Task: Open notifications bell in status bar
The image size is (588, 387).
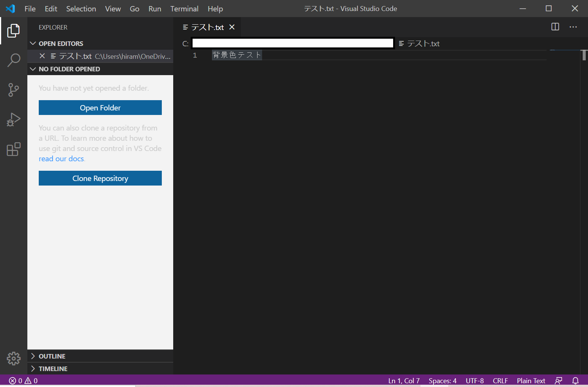Action: coord(575,381)
